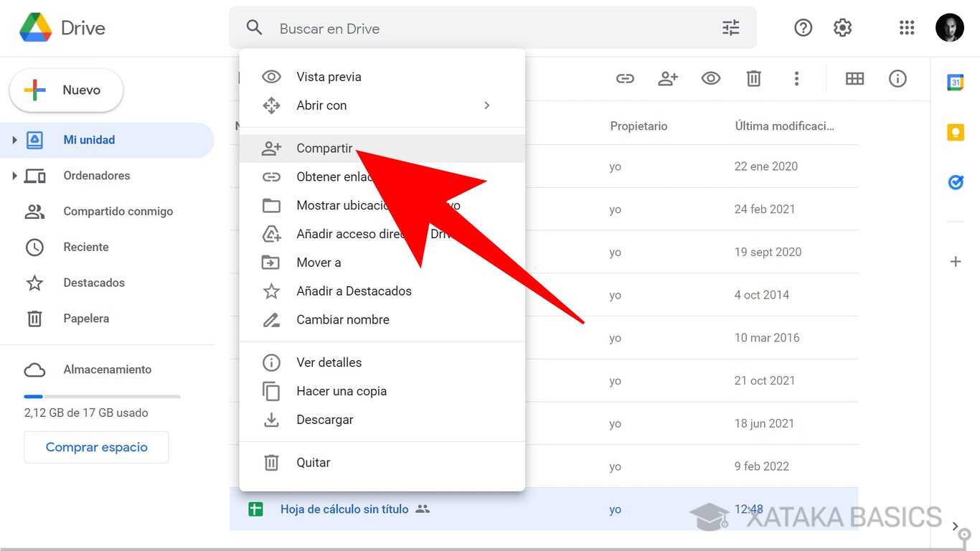Click the preview eye toolbar icon

(x=711, y=79)
